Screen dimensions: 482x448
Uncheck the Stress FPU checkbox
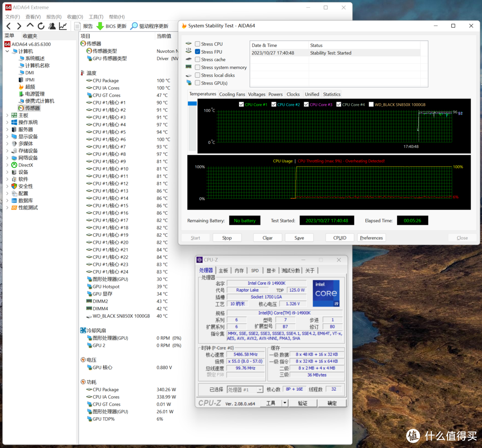tap(198, 52)
